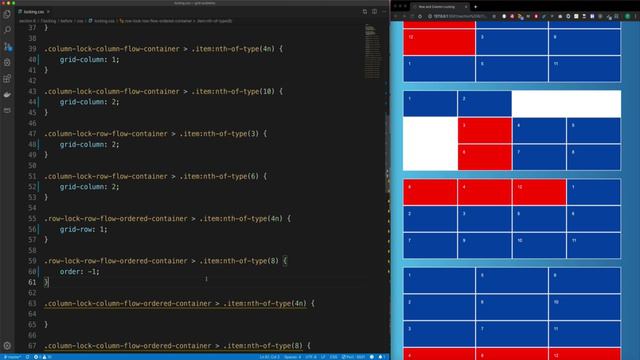
Task: Click the master branch status item
Action: 12,357
